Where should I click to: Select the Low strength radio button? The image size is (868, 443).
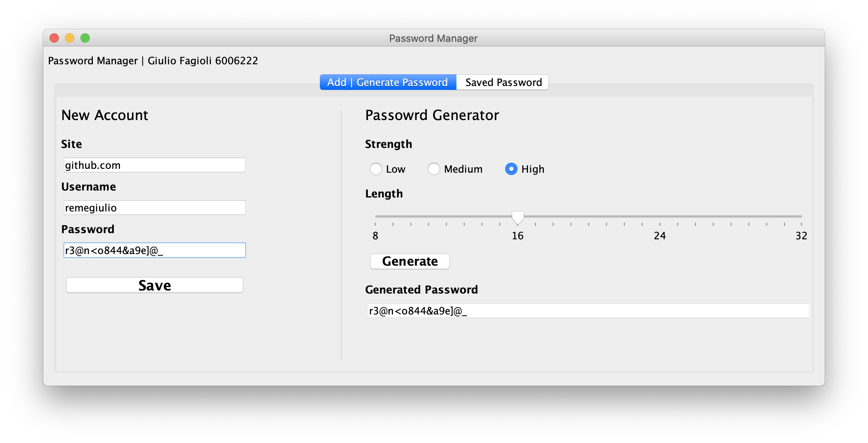pos(376,169)
